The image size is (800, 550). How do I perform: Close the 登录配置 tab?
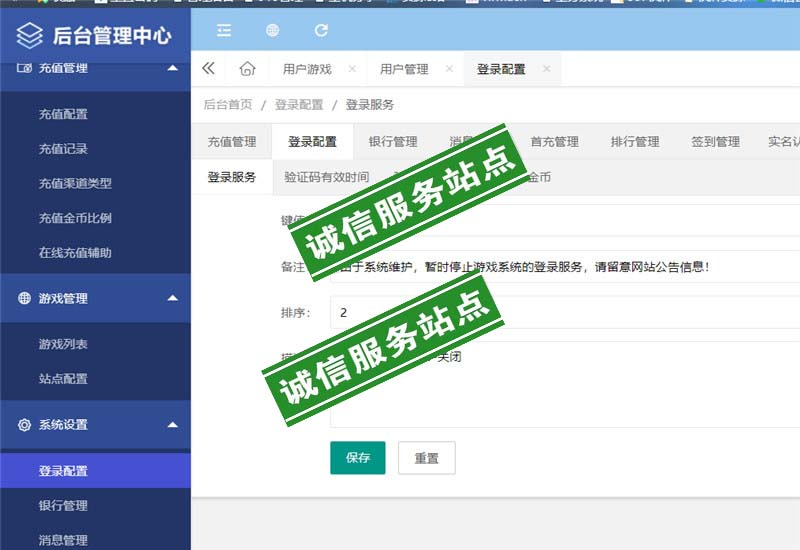pyautogui.click(x=546, y=69)
